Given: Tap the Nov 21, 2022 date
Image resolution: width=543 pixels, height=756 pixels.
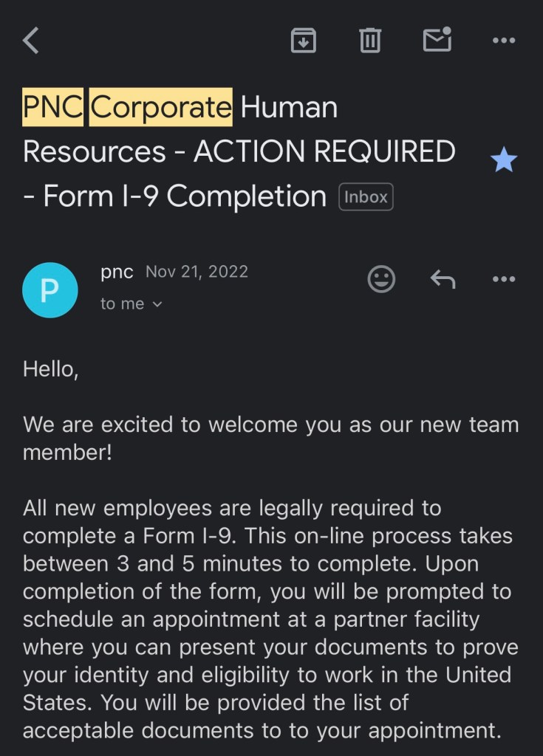Looking at the screenshot, I should tap(197, 272).
